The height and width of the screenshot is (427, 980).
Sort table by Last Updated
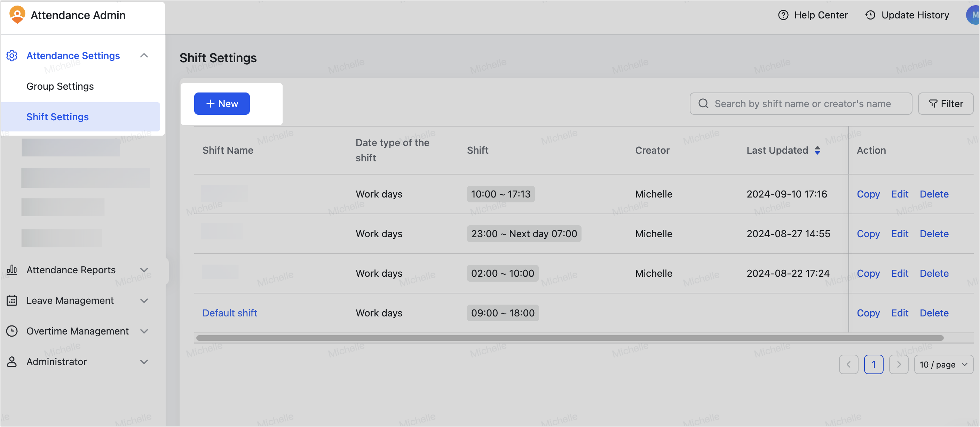[817, 150]
